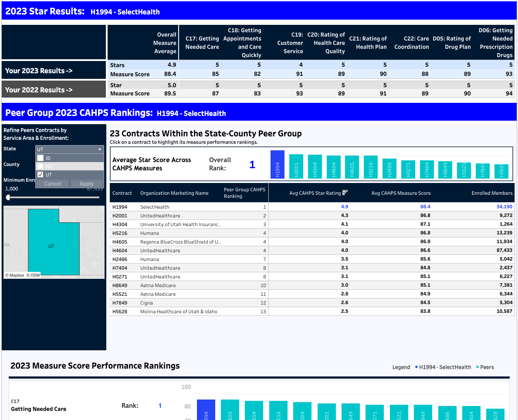Click contract H5216 in the table
Screen dimensions: 518x420
tap(120, 233)
